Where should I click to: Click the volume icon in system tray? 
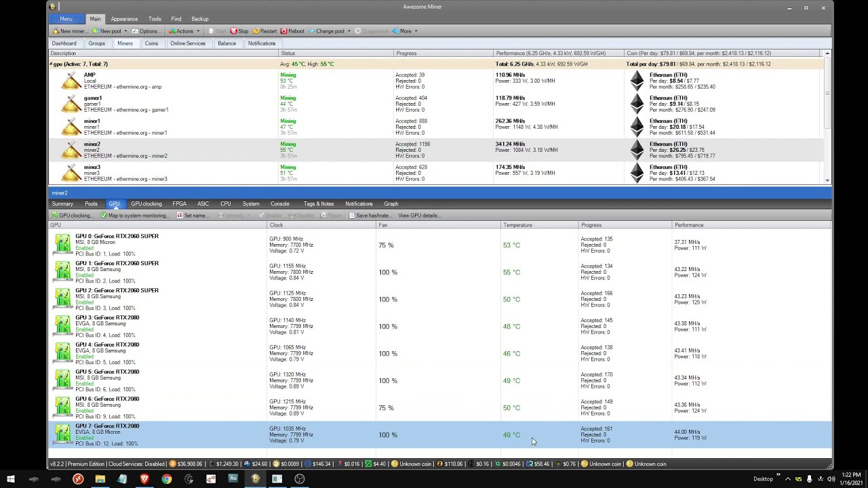831,479
